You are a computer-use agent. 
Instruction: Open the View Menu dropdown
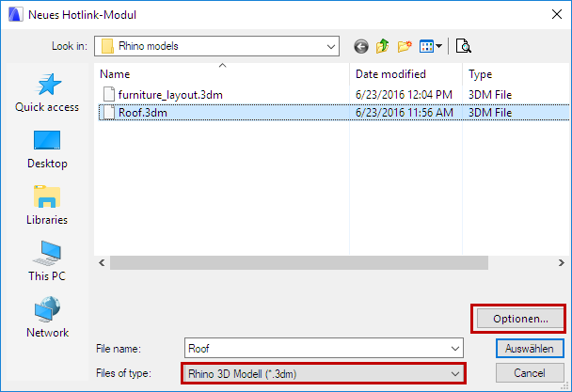click(431, 46)
